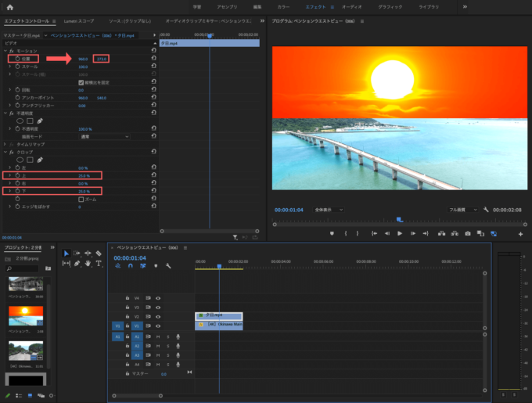Step forward one frame in Program monitor
The height and width of the screenshot is (403, 532).
click(x=412, y=233)
